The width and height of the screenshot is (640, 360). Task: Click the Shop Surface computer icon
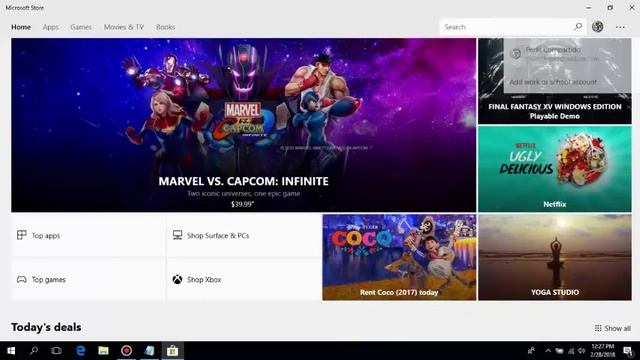coord(177,235)
